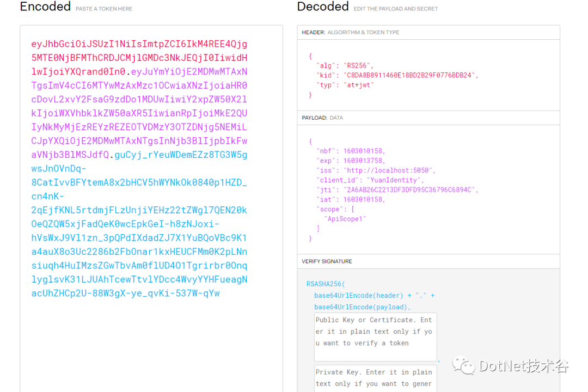
Task: Click the Private Key input field
Action: tap(375, 378)
